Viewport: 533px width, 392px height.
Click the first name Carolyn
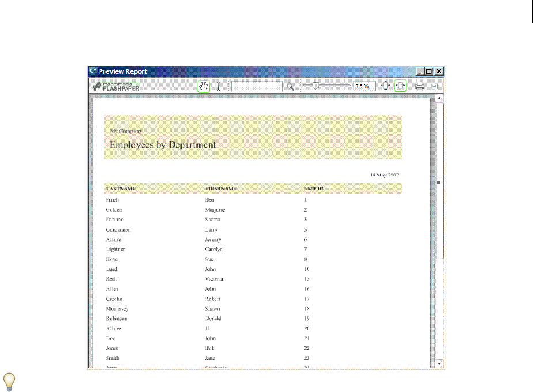(214, 250)
